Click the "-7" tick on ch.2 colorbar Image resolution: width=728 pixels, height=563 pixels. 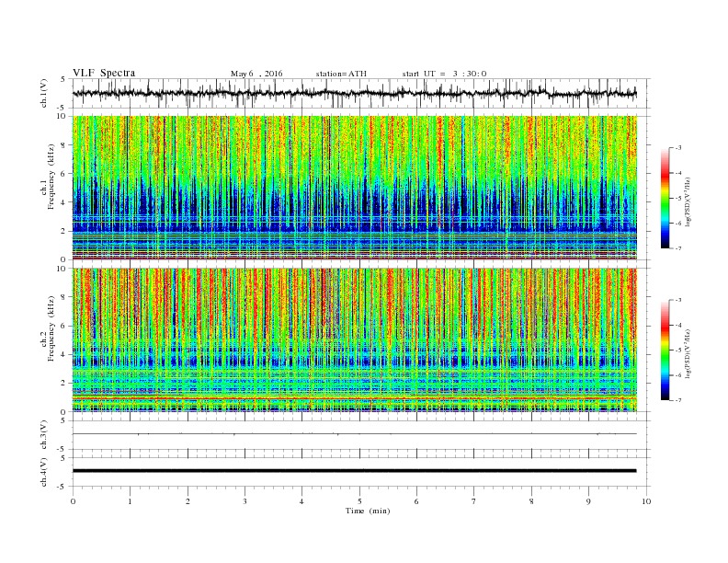[678, 400]
